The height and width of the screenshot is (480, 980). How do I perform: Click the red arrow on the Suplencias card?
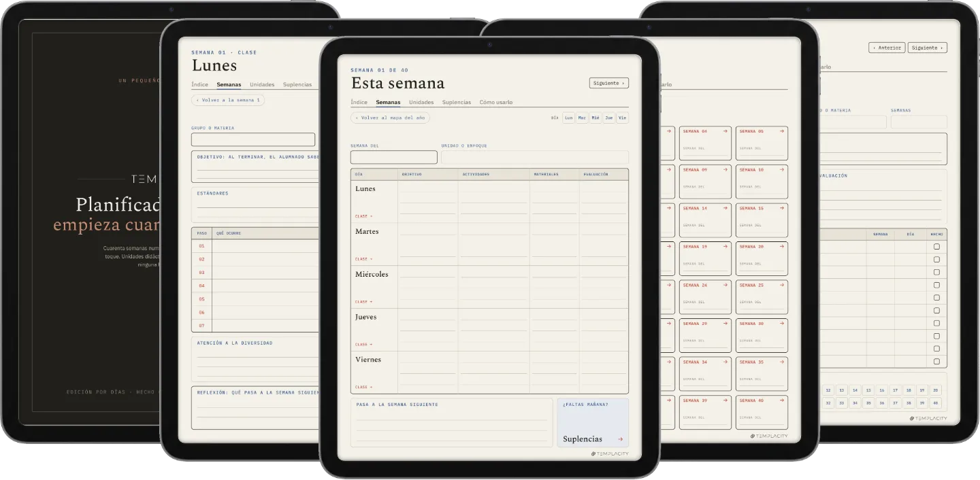[x=620, y=439]
